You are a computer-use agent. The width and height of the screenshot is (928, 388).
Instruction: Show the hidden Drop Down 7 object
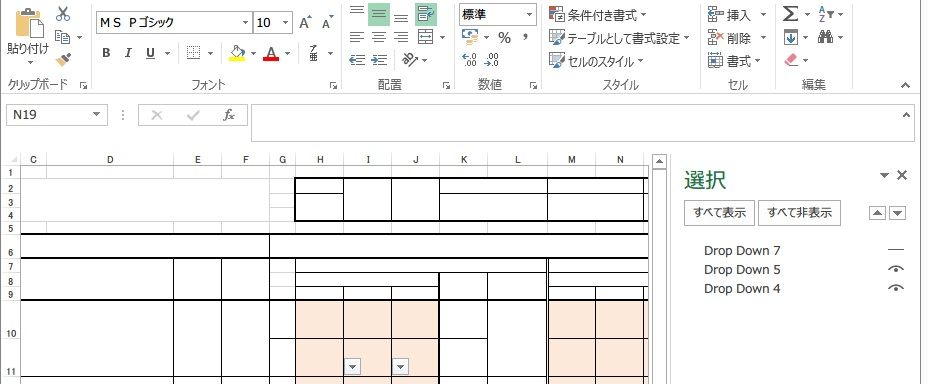[x=896, y=251]
